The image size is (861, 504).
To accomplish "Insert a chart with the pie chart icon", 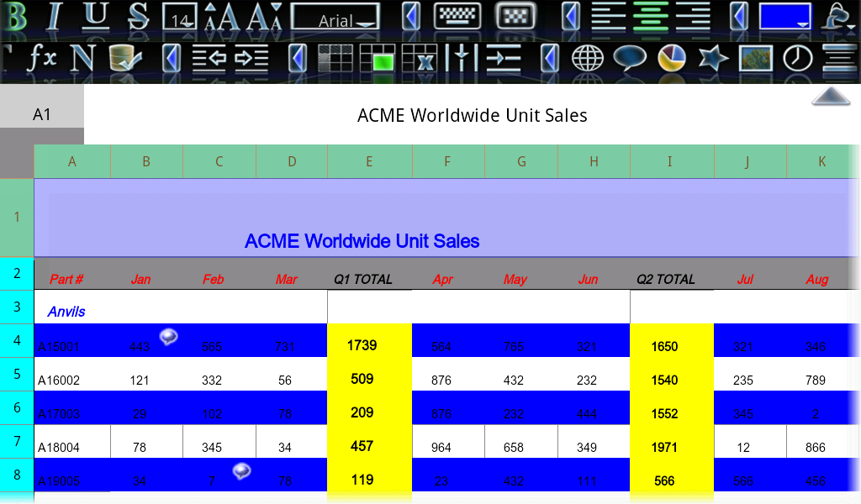I will 672,58.
